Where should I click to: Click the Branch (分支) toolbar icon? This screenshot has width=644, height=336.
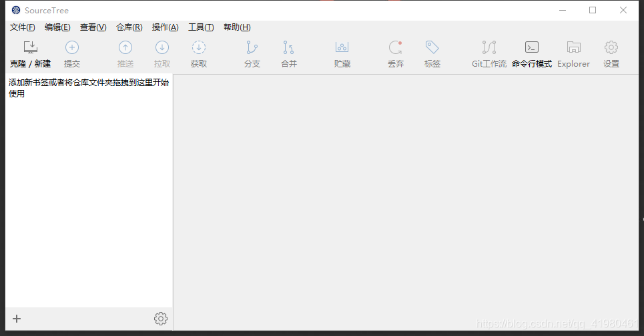pyautogui.click(x=252, y=47)
